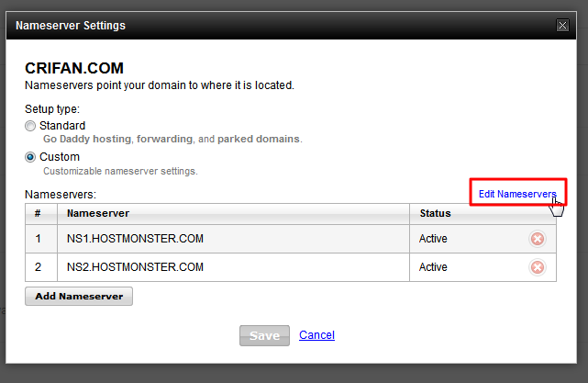Viewport: 588px width, 383px height.
Task: Click the CRIFAN.COM domain heading
Action: (x=73, y=69)
